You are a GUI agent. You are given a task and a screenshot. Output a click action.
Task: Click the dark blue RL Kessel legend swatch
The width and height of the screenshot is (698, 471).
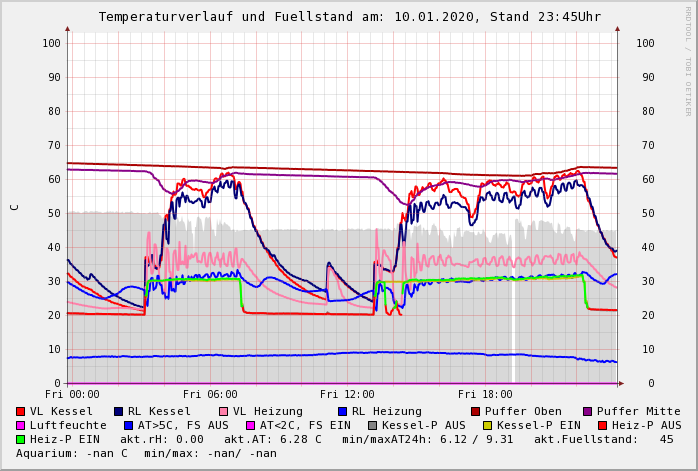pyautogui.click(x=118, y=411)
